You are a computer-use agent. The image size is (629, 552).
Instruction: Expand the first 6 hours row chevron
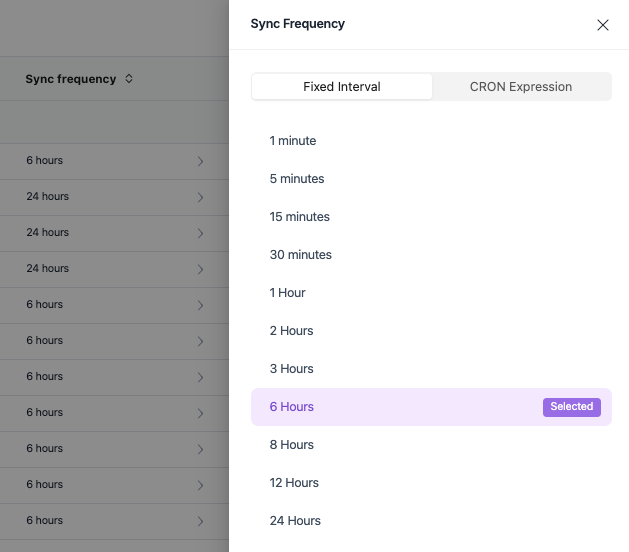click(x=200, y=161)
